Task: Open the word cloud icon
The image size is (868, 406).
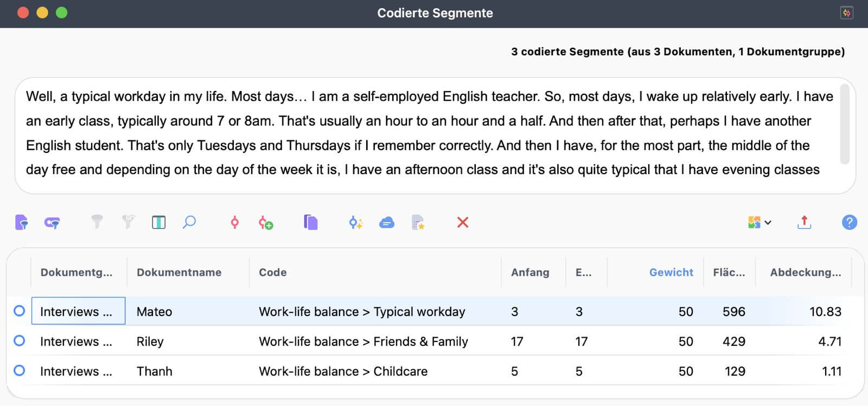Action: 386,222
